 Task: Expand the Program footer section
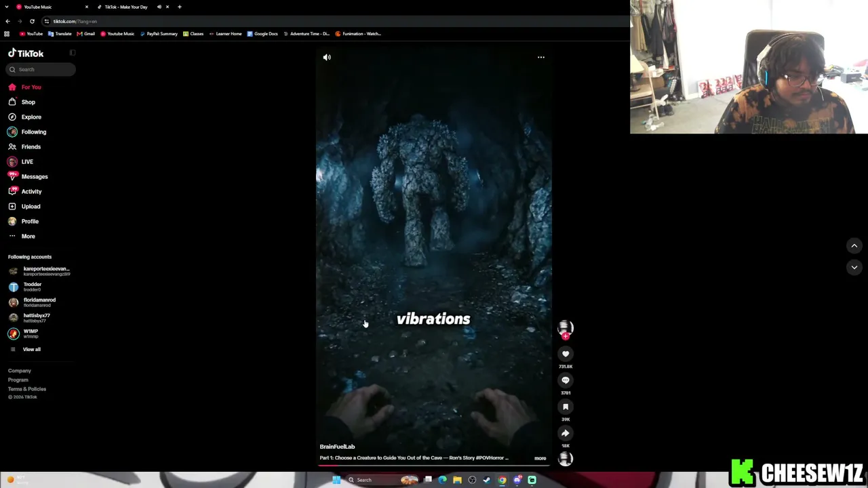pyautogui.click(x=18, y=380)
